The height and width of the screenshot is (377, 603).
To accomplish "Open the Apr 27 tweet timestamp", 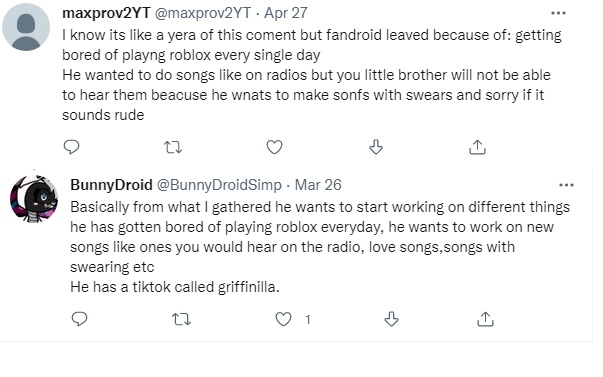I will tap(286, 13).
